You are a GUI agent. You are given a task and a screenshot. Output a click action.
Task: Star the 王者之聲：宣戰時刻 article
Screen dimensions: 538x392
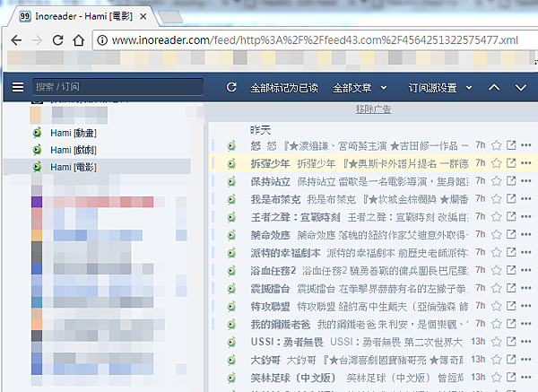[x=496, y=216]
